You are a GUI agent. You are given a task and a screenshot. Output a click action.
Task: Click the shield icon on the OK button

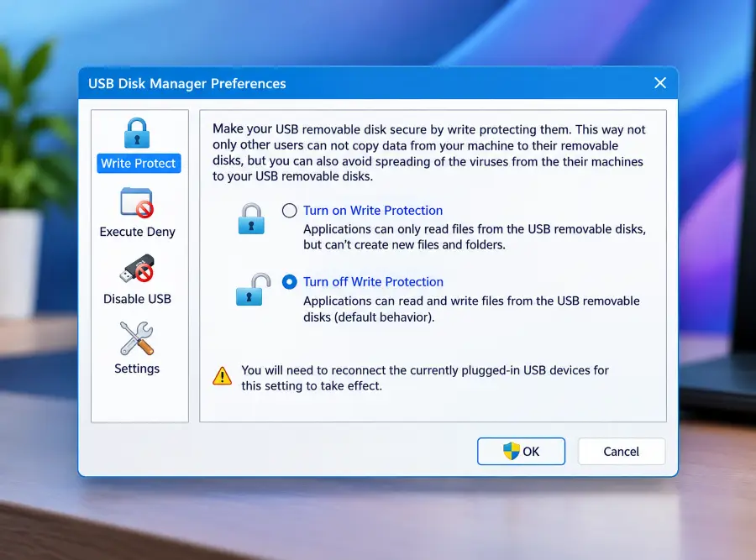(511, 451)
